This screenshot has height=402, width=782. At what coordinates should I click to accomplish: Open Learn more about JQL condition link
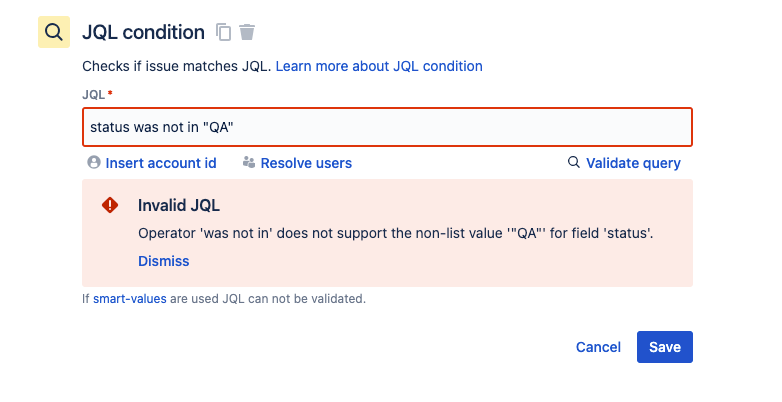(x=379, y=66)
